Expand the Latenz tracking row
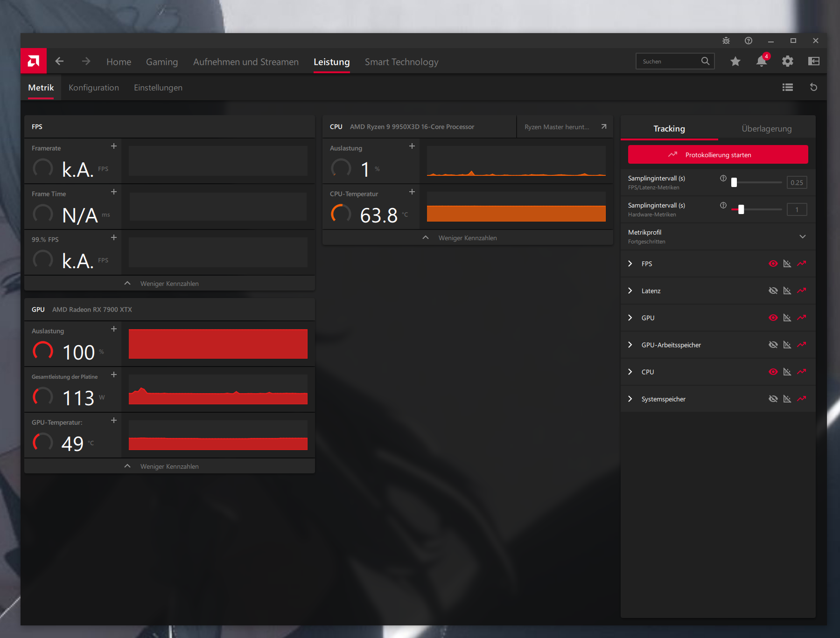Screen dimensions: 840x638 pyautogui.click(x=630, y=291)
